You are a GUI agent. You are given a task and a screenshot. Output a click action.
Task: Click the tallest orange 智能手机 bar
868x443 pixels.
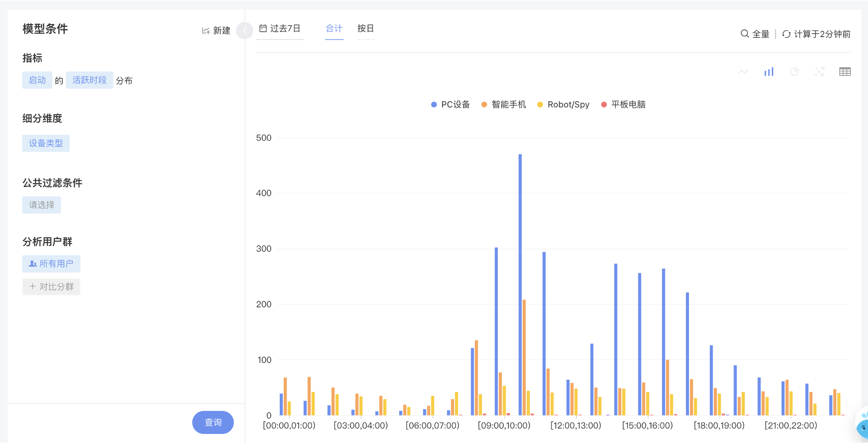[x=524, y=358]
